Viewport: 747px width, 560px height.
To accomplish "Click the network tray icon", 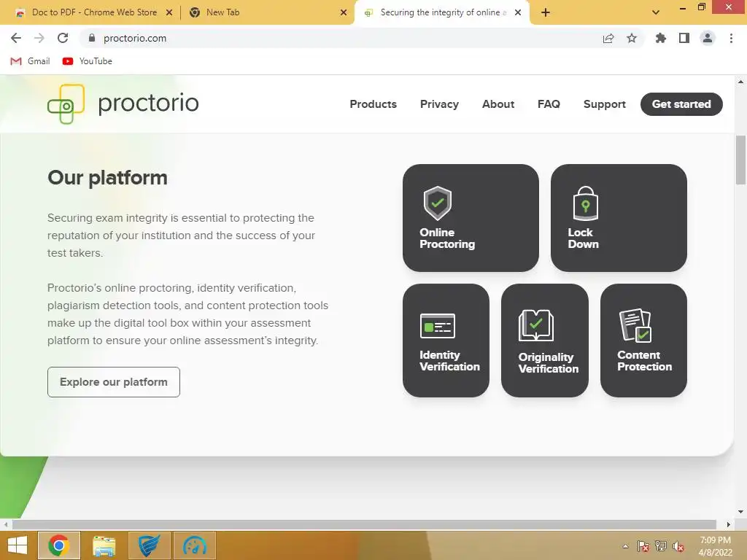I will [661, 546].
